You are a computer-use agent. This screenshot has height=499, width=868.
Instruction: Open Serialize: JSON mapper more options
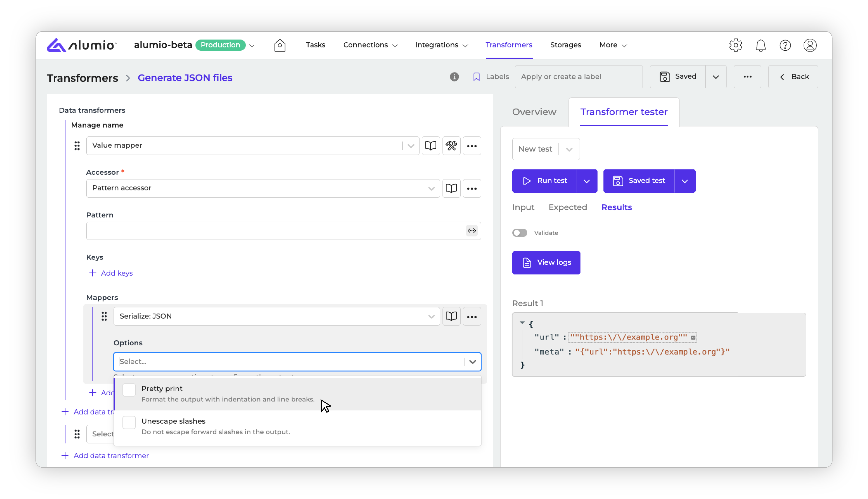click(x=472, y=316)
